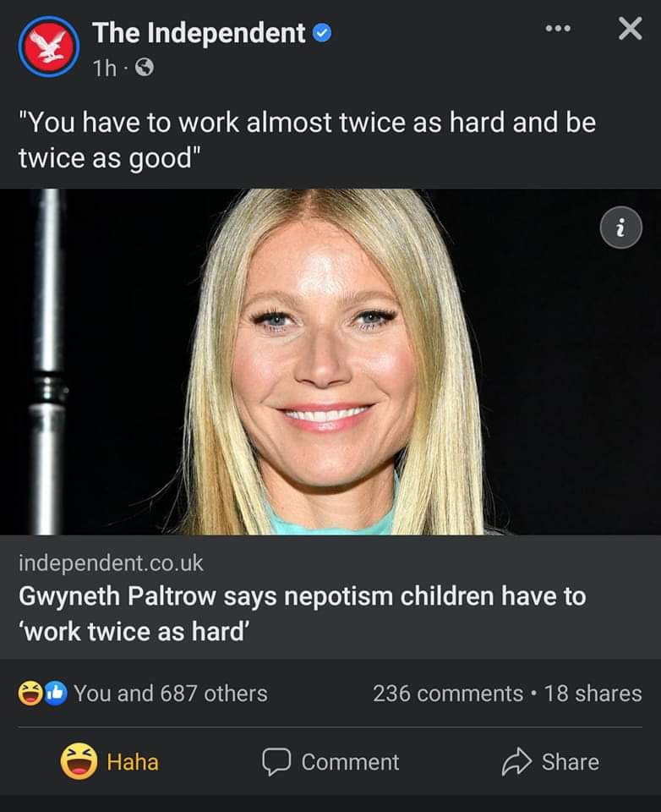
Task: Click the Haha emoji reaction summary icon
Action: coord(30,694)
